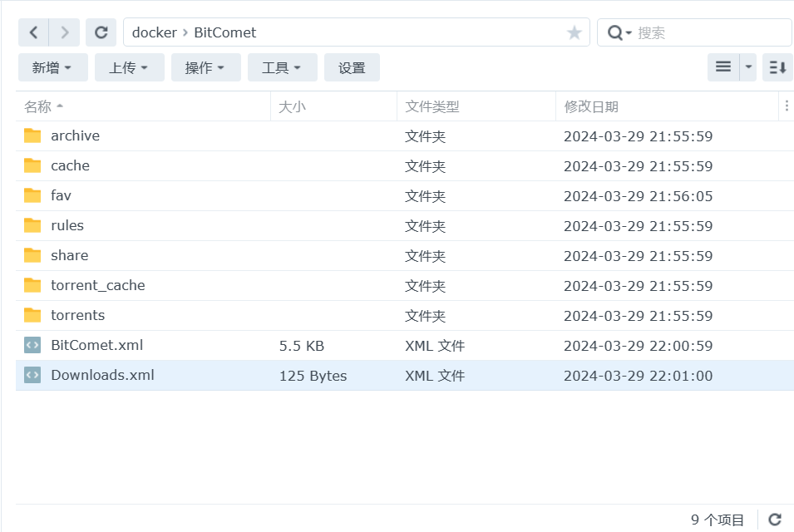
Task: Click XML 文件 type in Downloads.xml row
Action: pyautogui.click(x=435, y=376)
